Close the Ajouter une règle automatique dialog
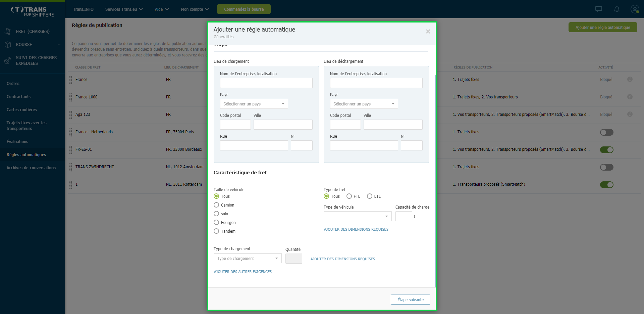 click(x=428, y=32)
